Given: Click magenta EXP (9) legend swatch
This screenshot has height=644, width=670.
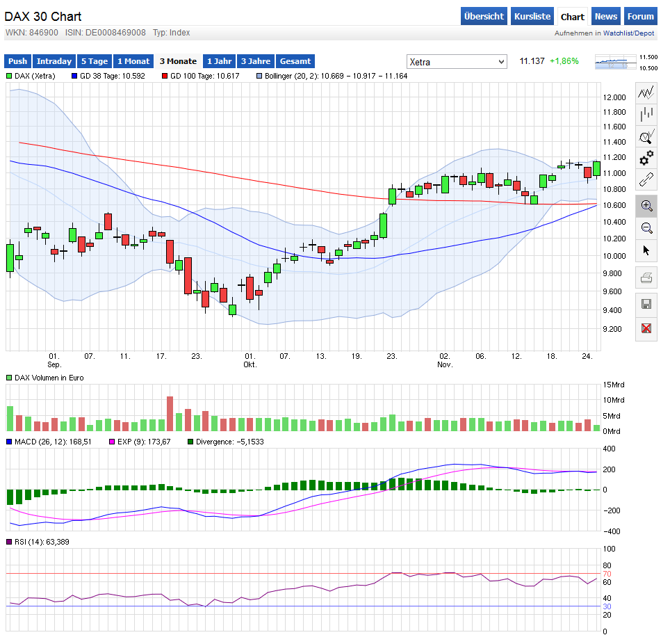Looking at the screenshot, I should pyautogui.click(x=112, y=442).
